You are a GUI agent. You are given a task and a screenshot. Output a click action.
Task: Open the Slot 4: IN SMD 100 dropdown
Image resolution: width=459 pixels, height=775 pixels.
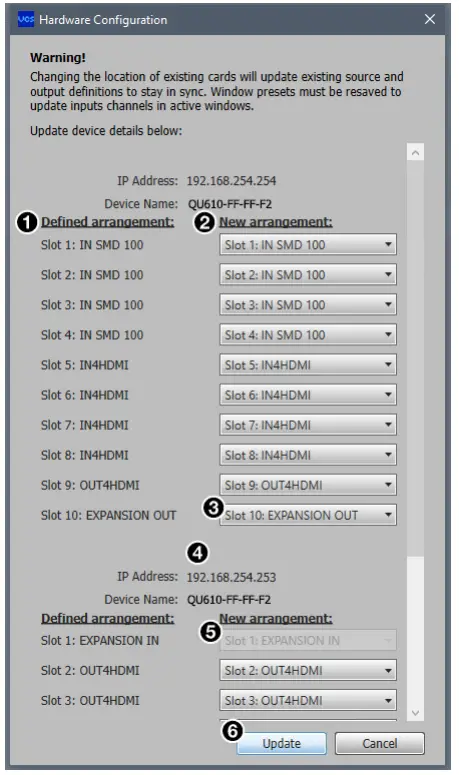pos(308,335)
